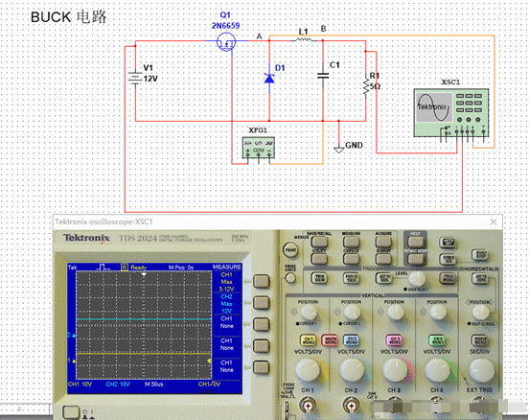Toggle the green CH4 MENU button
The width and height of the screenshot is (529, 420).
pos(437,340)
